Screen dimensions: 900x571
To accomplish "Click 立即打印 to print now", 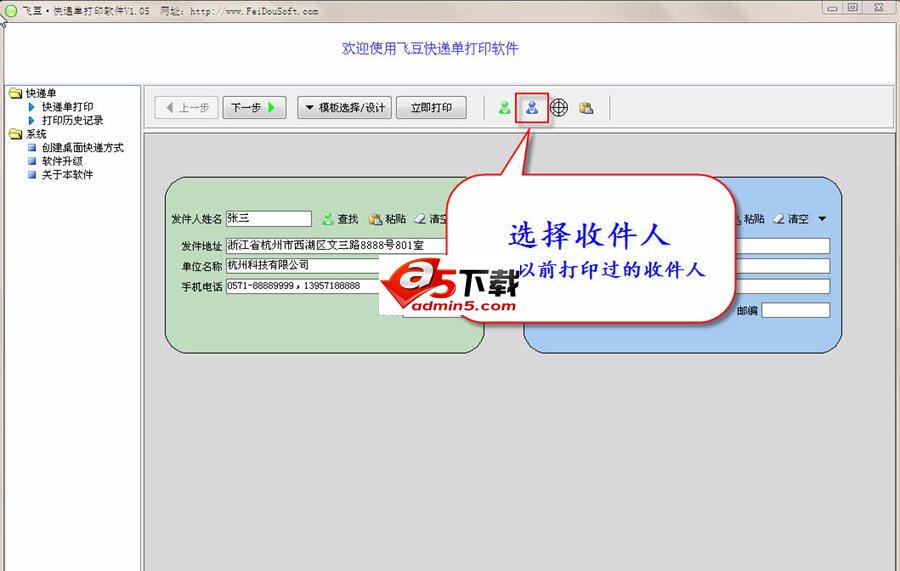I will tap(431, 107).
